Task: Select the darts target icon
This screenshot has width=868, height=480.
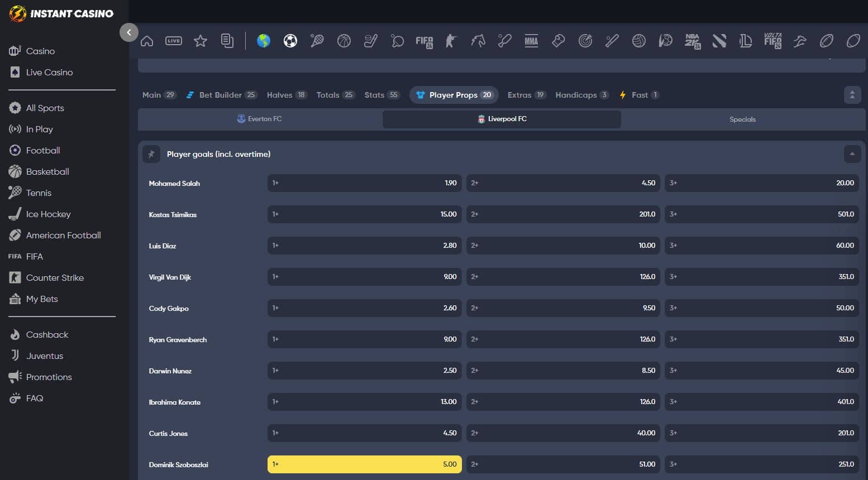Action: (585, 41)
